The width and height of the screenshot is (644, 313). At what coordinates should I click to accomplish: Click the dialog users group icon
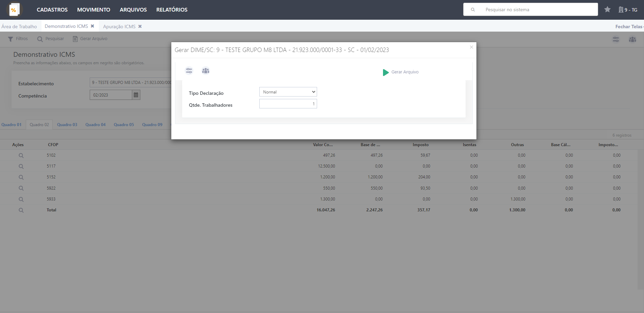pyautogui.click(x=206, y=71)
